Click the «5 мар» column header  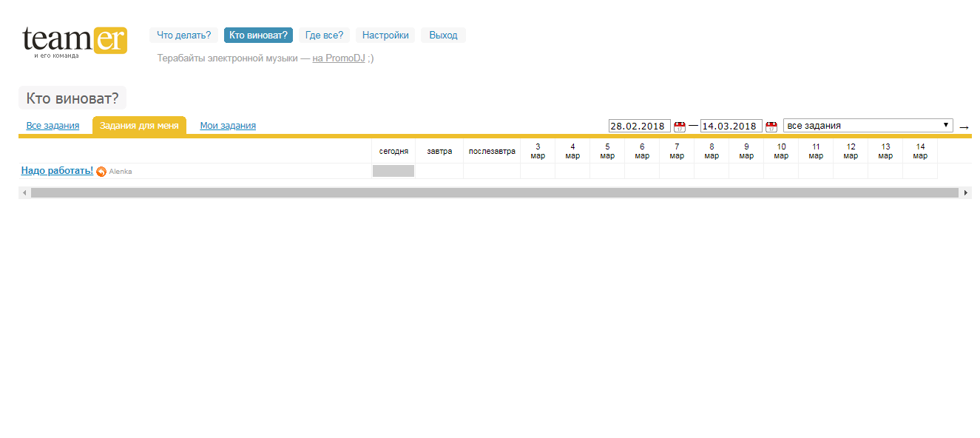[x=607, y=151]
